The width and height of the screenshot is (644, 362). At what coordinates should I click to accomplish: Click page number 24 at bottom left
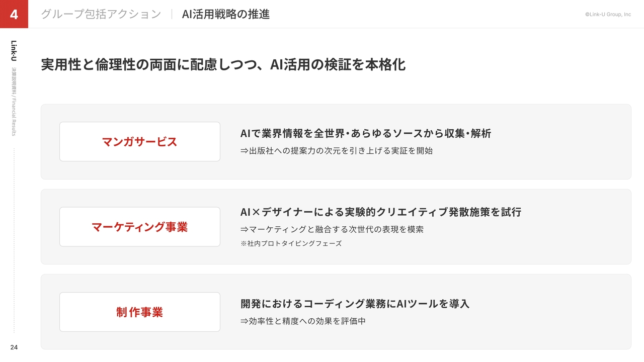pos(14,347)
